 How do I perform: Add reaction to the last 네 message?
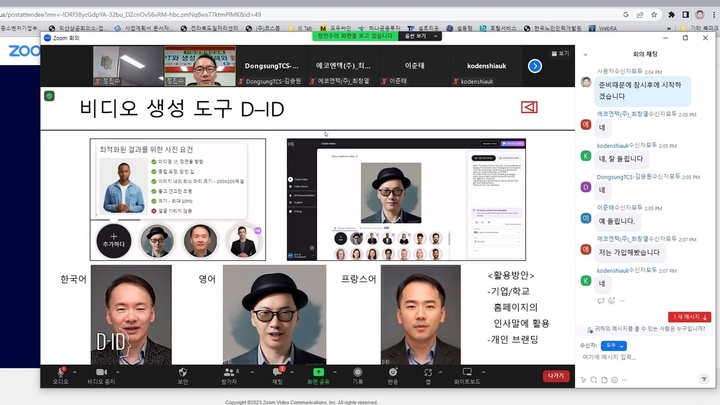click(612, 301)
